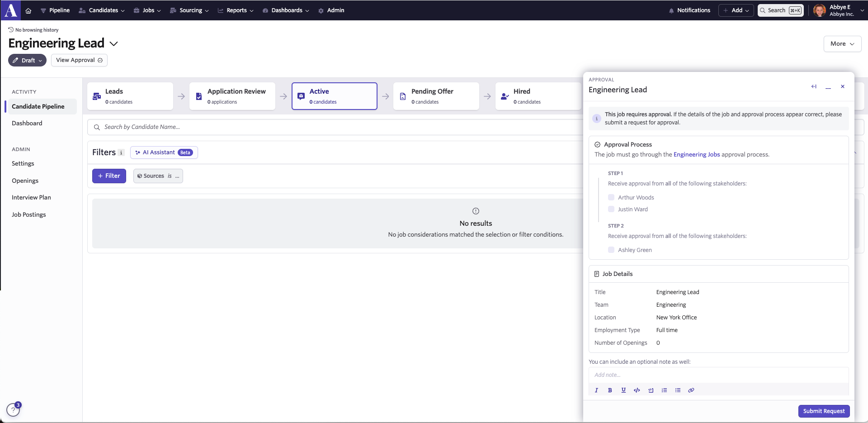Apply italic formatting in note editor
This screenshot has width=868, height=423.
coord(596,390)
